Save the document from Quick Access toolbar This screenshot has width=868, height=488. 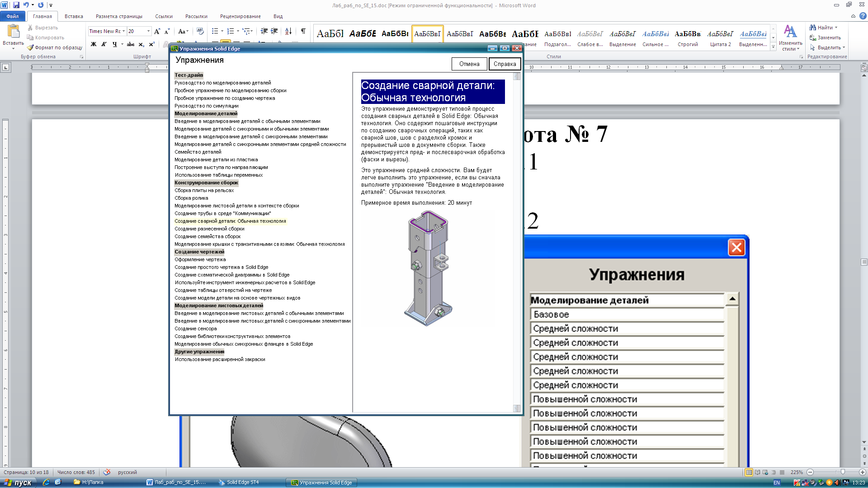16,5
